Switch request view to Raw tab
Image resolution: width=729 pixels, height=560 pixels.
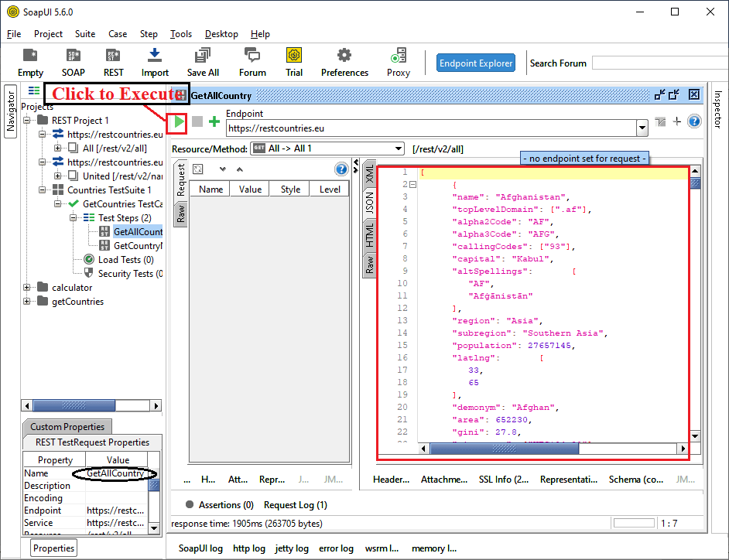tap(181, 214)
